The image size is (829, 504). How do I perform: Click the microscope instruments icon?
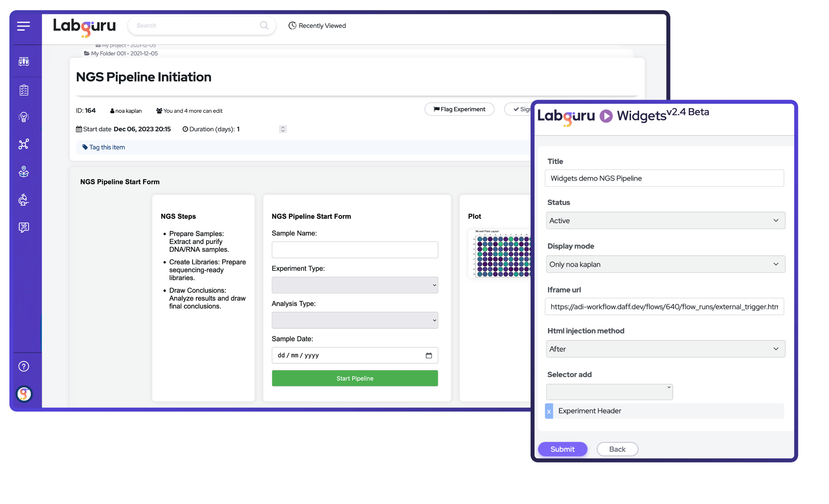[23, 200]
